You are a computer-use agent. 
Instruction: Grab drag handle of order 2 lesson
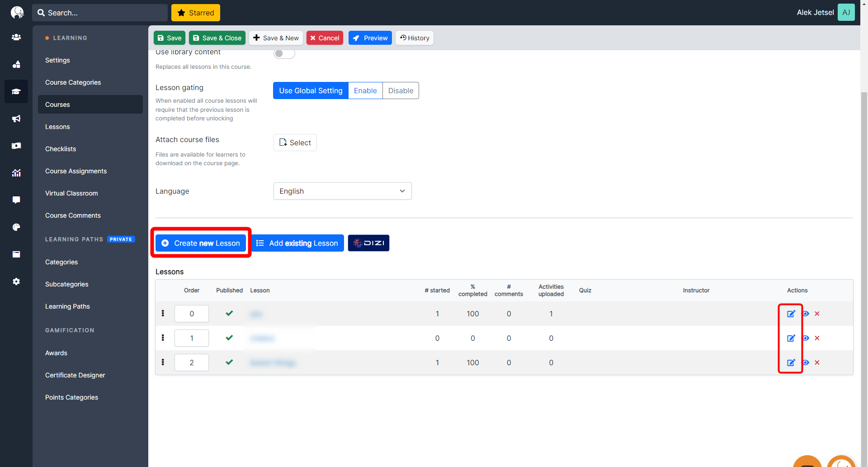click(163, 362)
